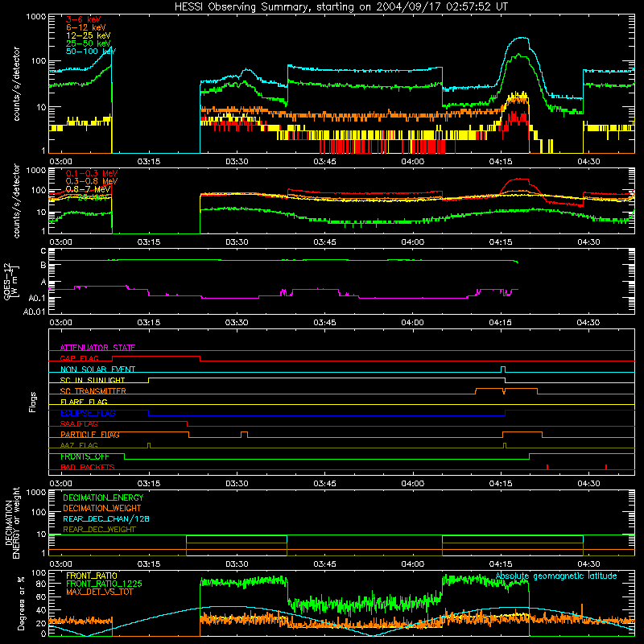The width and height of the screenshot is (644, 644).
Task: Click the Flags vertical axis title
Action: [33, 402]
